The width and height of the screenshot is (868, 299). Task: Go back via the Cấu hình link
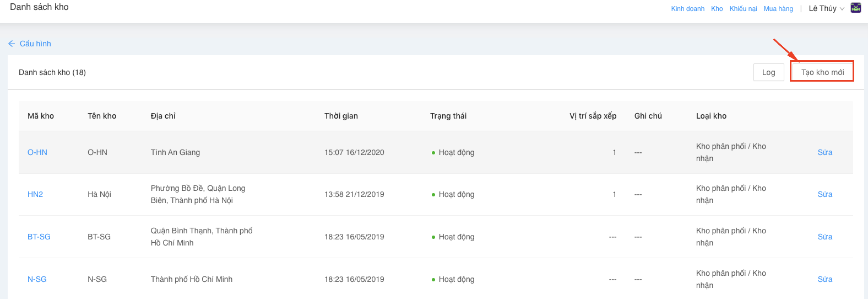pos(35,44)
